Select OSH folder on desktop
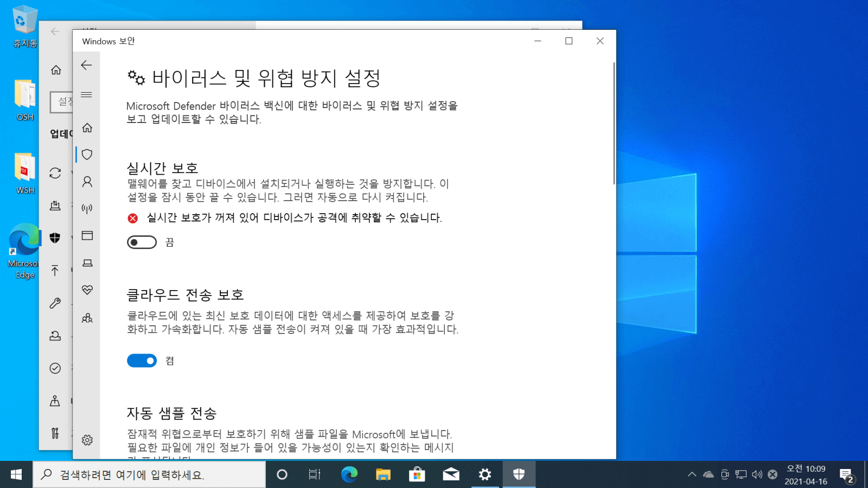The image size is (868, 488). point(25,100)
